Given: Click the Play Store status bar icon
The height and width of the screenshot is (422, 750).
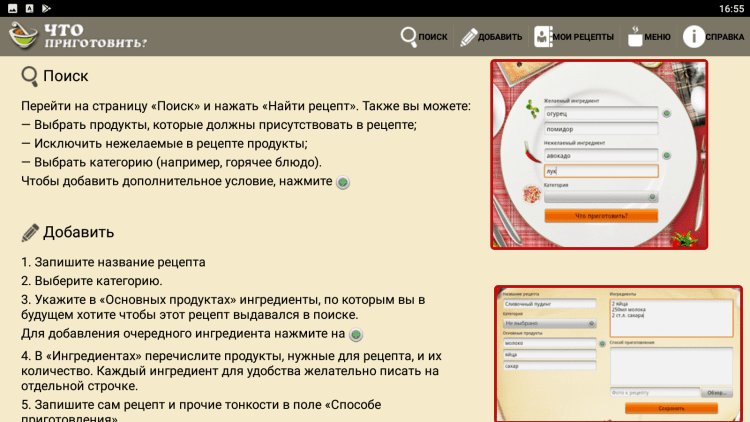Looking at the screenshot, I should pos(46,8).
